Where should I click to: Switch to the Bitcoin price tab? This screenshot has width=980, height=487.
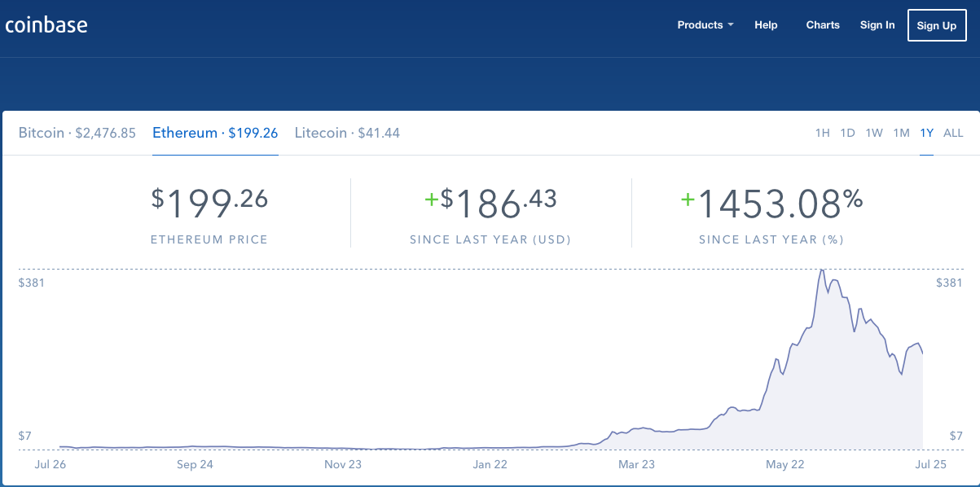(x=77, y=133)
